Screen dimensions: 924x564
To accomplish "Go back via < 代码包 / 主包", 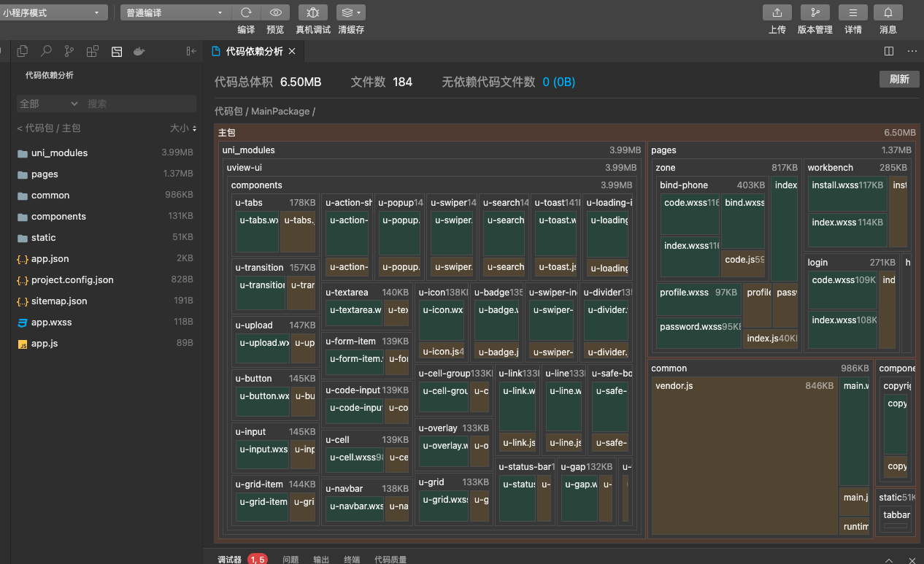I will click(49, 128).
